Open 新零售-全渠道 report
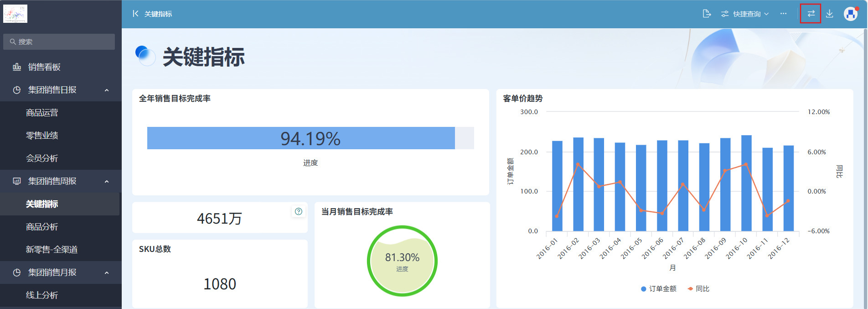Viewport: 868px width, 309px height. pos(52,250)
